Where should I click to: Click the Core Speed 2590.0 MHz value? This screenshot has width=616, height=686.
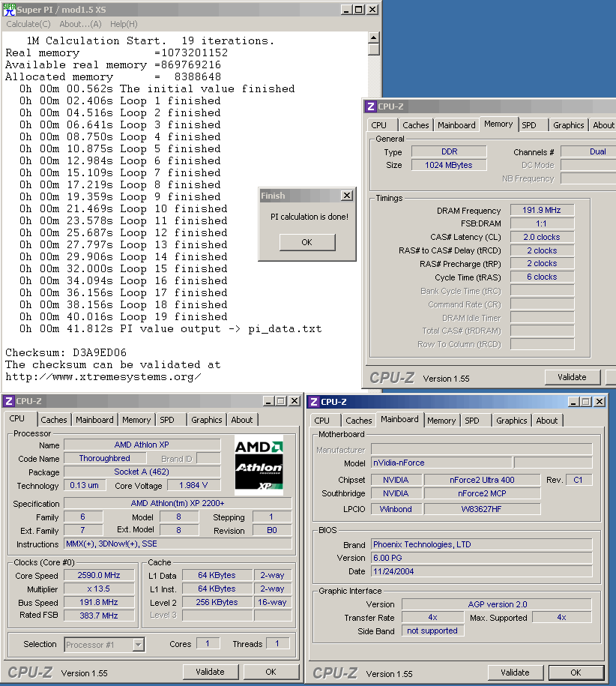point(99,575)
